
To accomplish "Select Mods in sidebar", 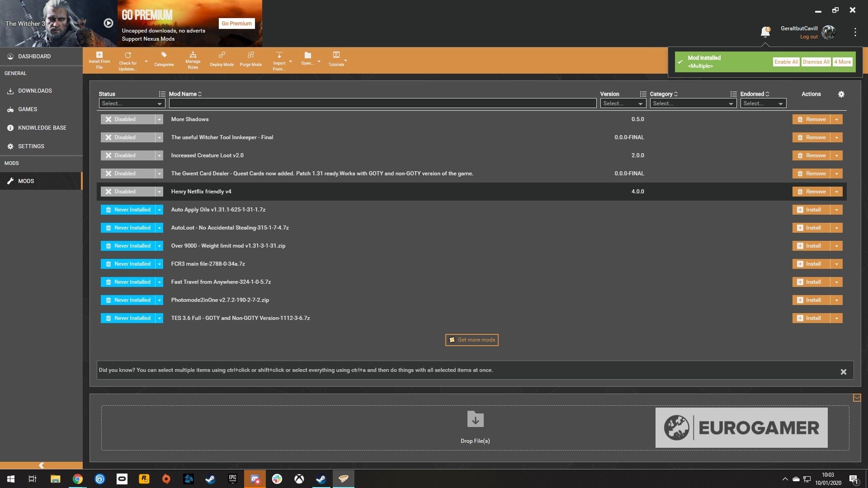I will [x=41, y=181].
